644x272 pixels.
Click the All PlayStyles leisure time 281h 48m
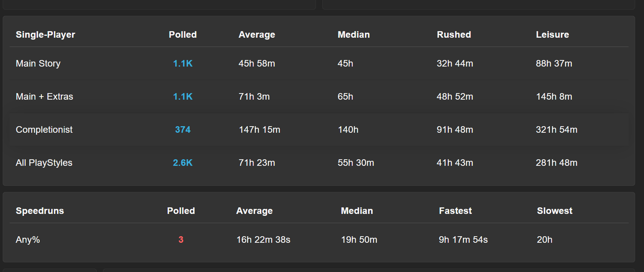tap(557, 163)
